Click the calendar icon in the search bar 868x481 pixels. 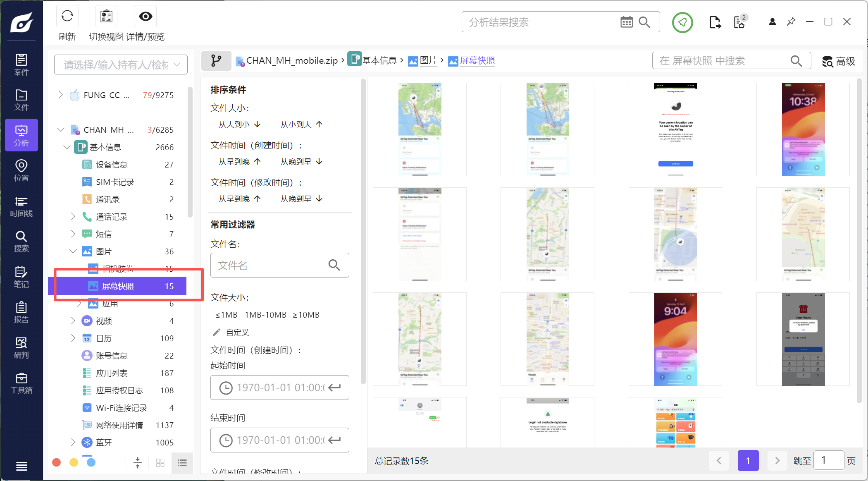626,22
